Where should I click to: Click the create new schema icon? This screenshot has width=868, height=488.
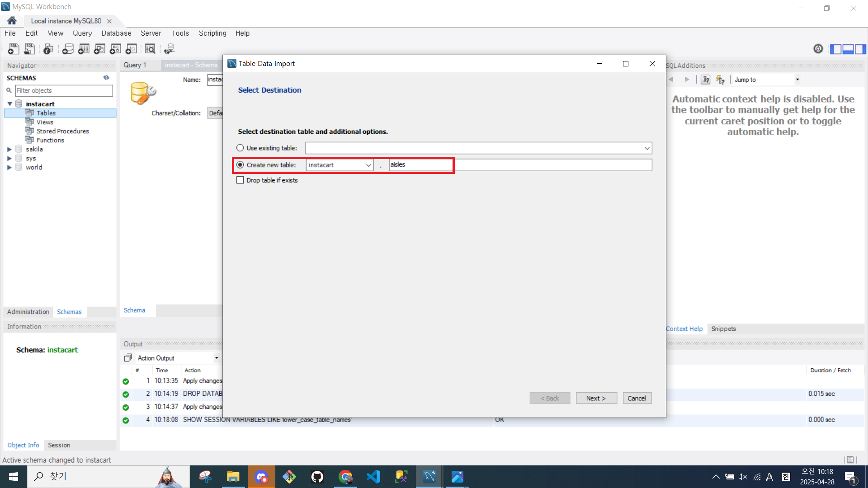coord(68,49)
